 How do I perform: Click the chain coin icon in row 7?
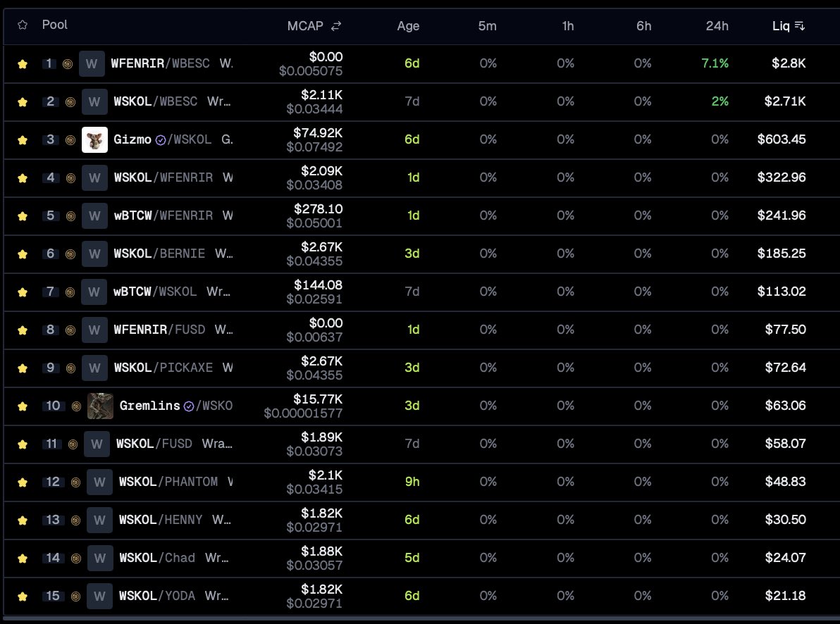(x=70, y=292)
